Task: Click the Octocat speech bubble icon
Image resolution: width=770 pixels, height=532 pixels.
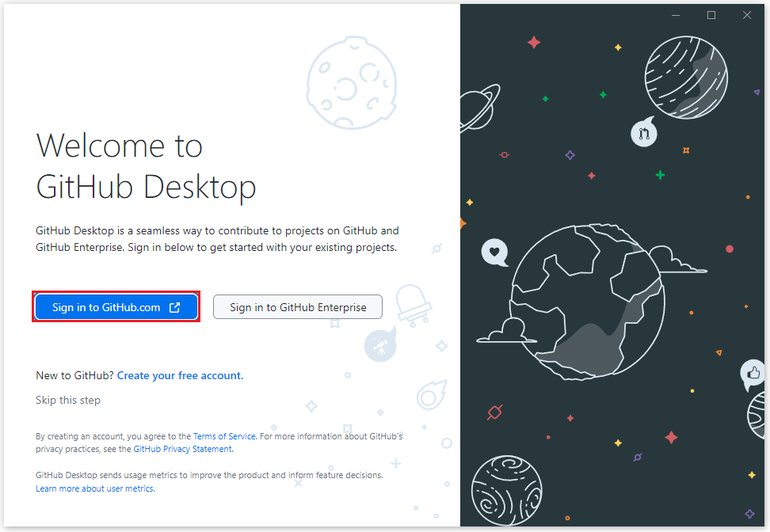Action: click(x=643, y=133)
